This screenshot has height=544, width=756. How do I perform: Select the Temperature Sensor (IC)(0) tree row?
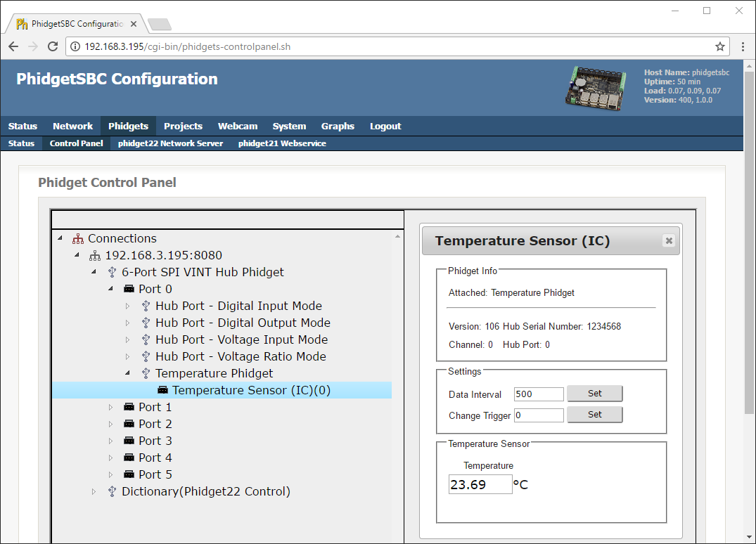click(222, 390)
